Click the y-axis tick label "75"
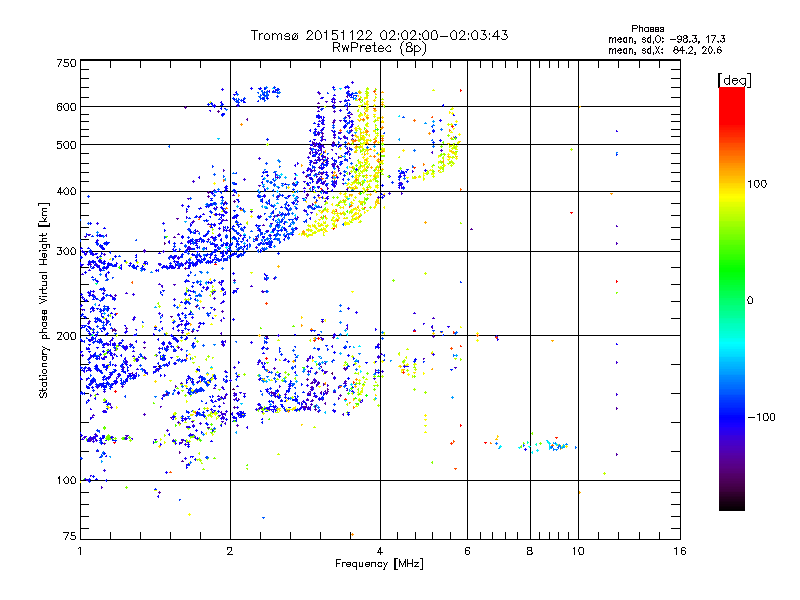This screenshot has width=800, height=600. [x=70, y=536]
